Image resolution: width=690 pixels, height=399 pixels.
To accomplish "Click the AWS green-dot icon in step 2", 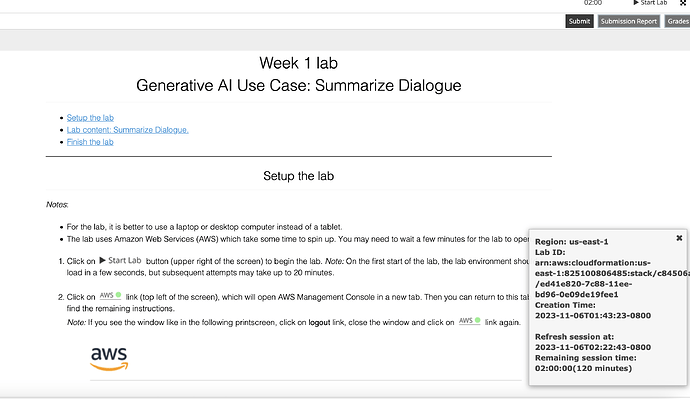I will (x=110, y=296).
